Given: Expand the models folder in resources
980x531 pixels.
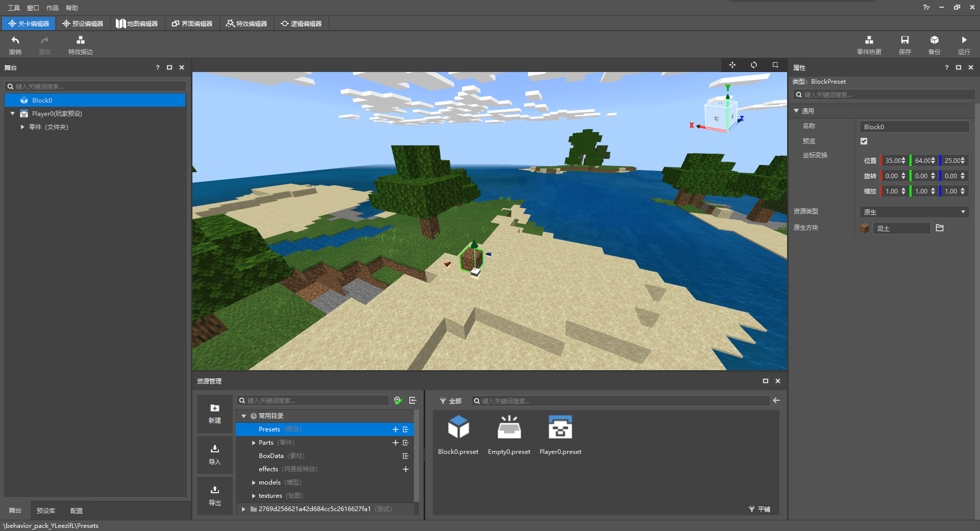Looking at the screenshot, I should tap(254, 482).
